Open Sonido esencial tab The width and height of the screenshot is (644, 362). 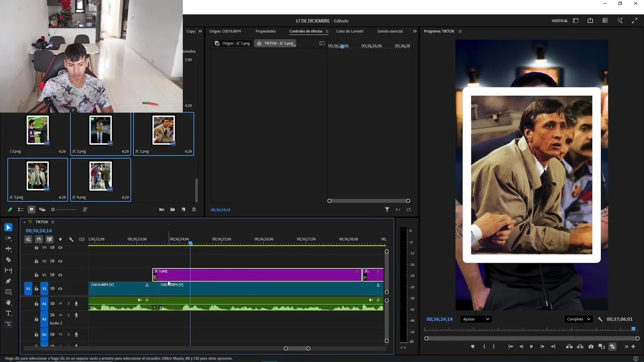(x=390, y=31)
